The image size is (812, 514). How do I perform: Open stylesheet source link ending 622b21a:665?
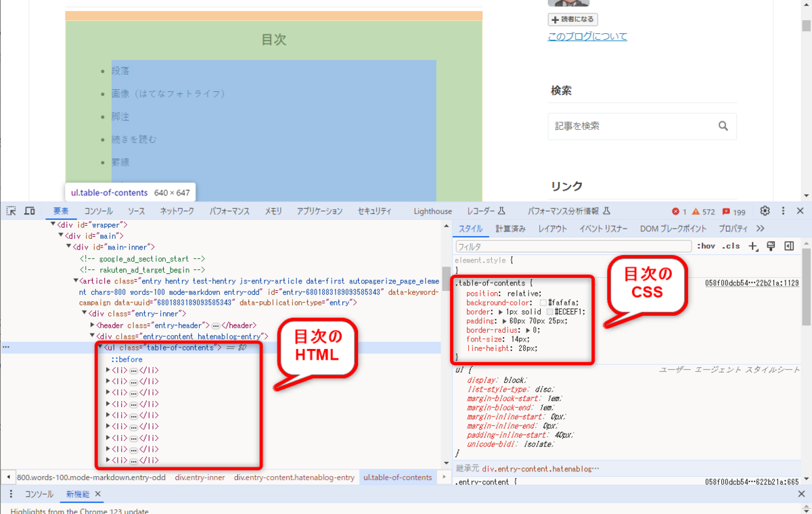752,482
